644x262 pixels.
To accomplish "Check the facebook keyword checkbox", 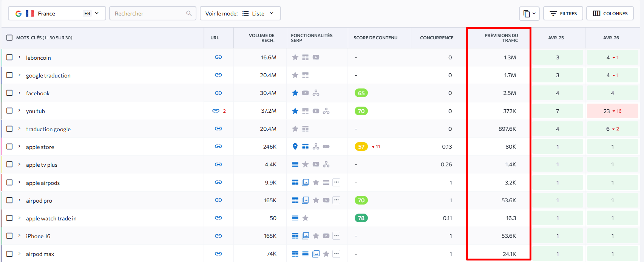I will (x=9, y=93).
